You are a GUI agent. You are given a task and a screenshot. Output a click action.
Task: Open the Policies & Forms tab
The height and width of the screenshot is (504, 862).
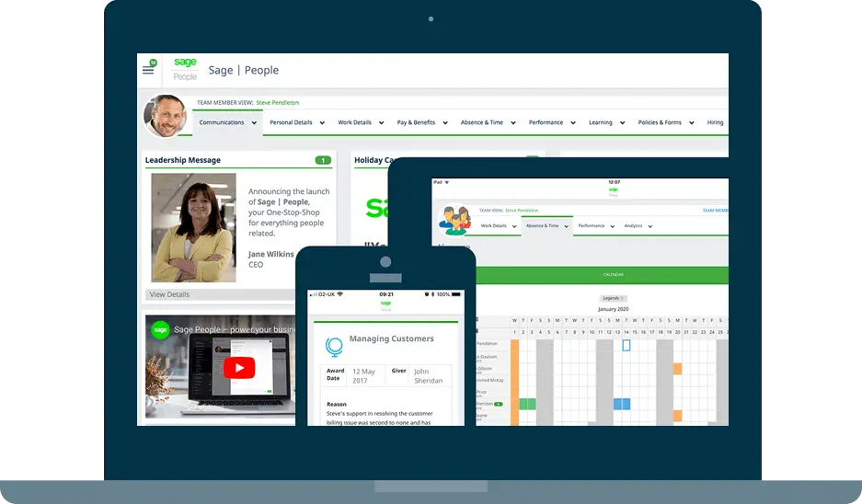coord(660,122)
